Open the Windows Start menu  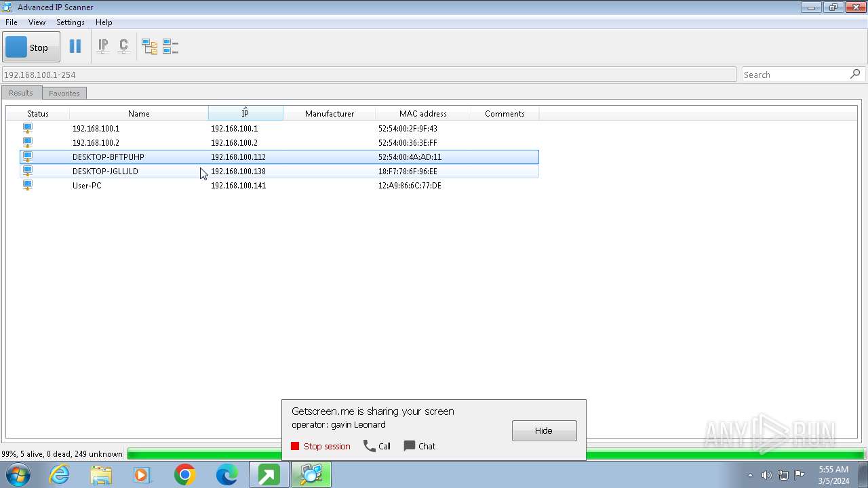coord(18,474)
